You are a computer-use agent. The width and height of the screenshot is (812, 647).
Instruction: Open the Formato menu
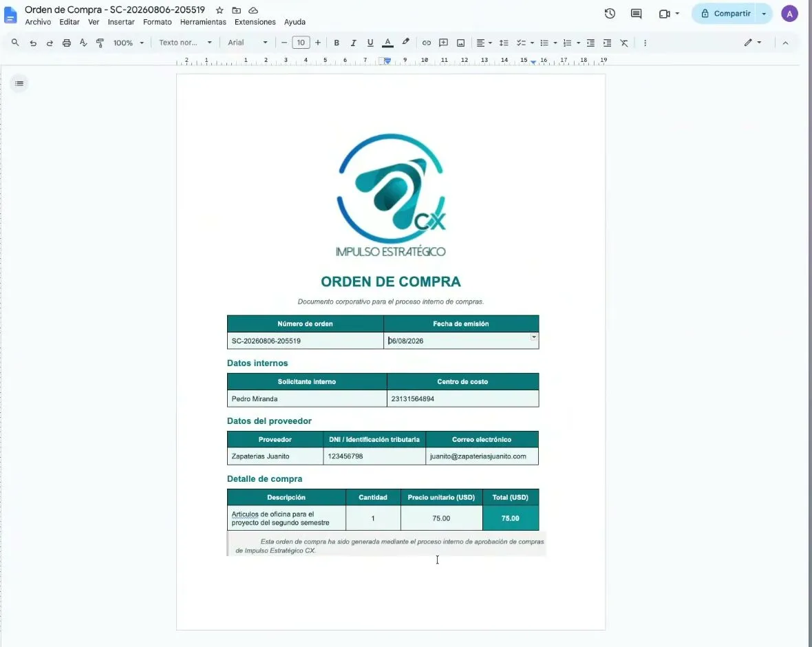click(158, 22)
